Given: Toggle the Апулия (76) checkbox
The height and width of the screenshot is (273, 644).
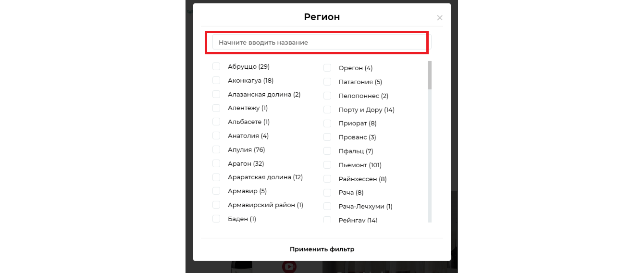Looking at the screenshot, I should [x=216, y=149].
